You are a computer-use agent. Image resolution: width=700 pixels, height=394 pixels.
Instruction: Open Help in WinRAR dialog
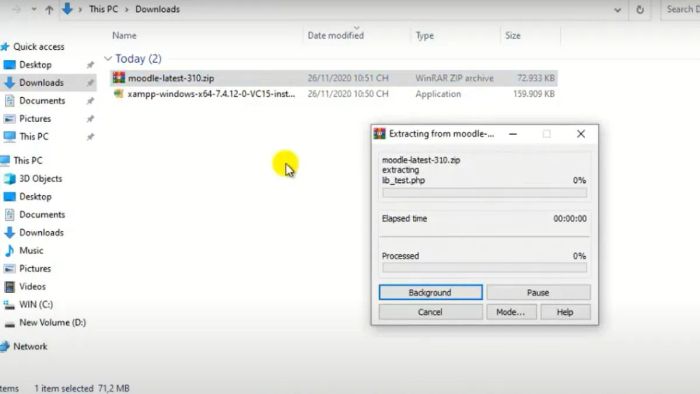[565, 312]
